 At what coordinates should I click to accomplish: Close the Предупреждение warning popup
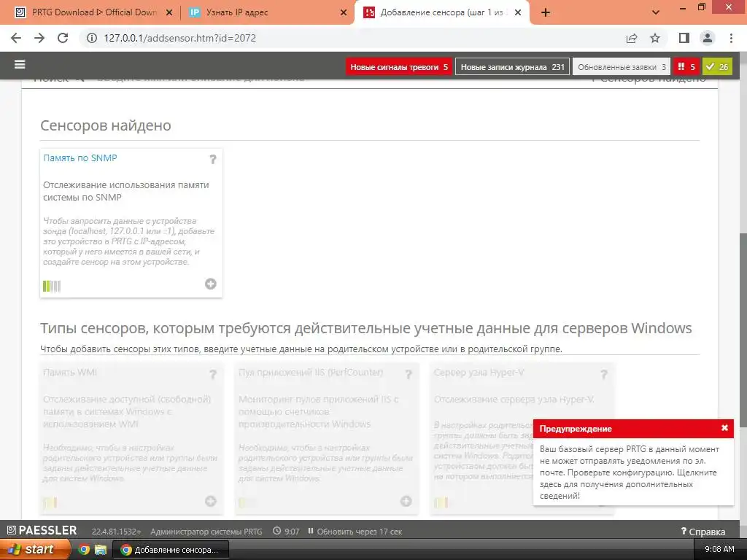coord(724,427)
